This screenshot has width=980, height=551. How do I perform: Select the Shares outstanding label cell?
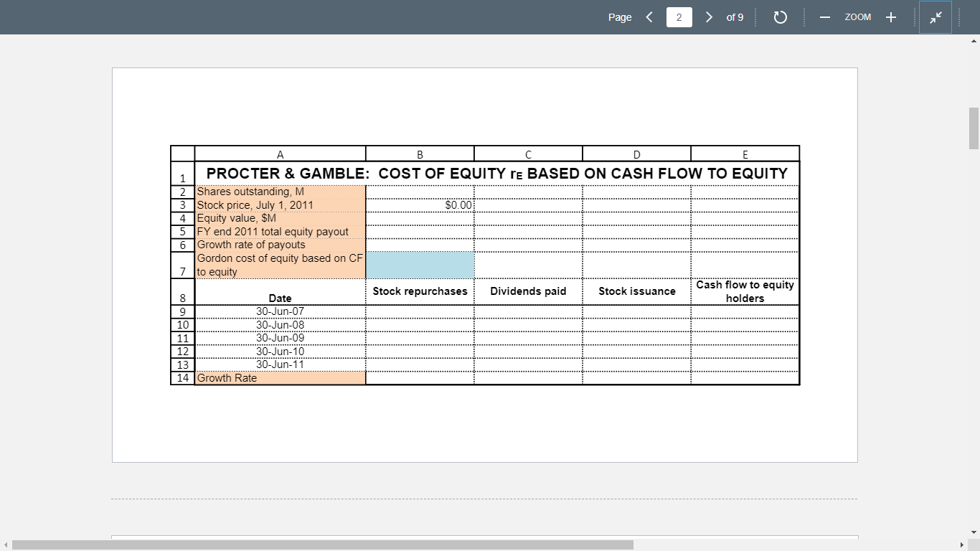pos(280,191)
